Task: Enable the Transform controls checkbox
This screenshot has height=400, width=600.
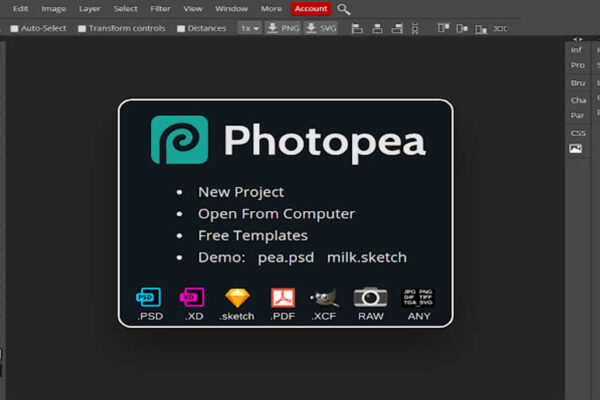Action: pos(82,29)
